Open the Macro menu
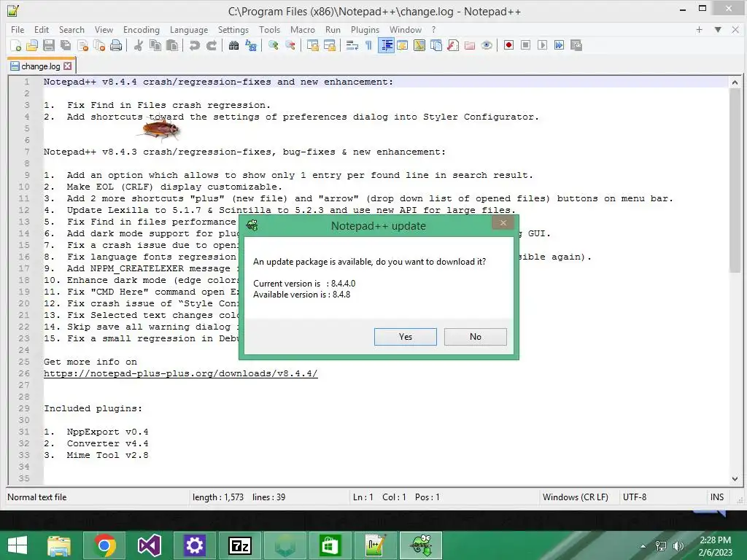This screenshot has width=747, height=560. click(x=303, y=29)
